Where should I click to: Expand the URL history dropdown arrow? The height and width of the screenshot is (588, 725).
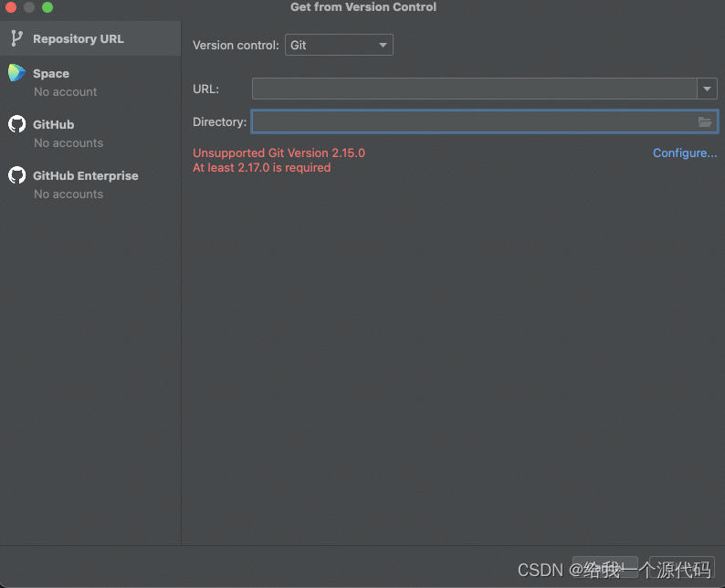coord(707,89)
